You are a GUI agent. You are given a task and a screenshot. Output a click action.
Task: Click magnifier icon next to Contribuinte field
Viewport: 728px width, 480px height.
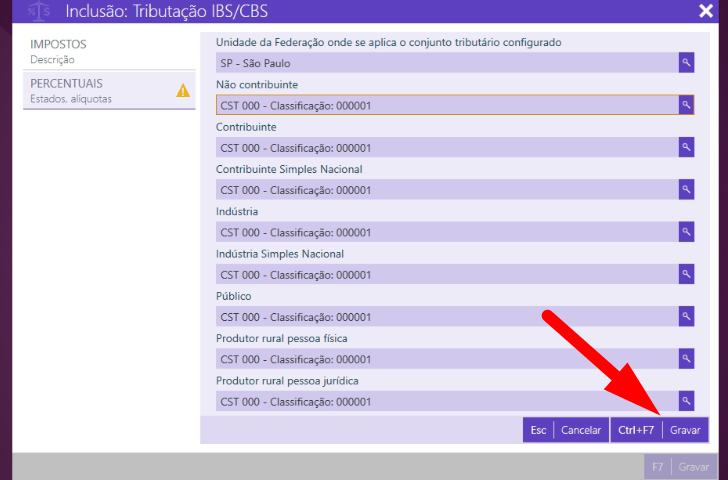pyautogui.click(x=686, y=147)
